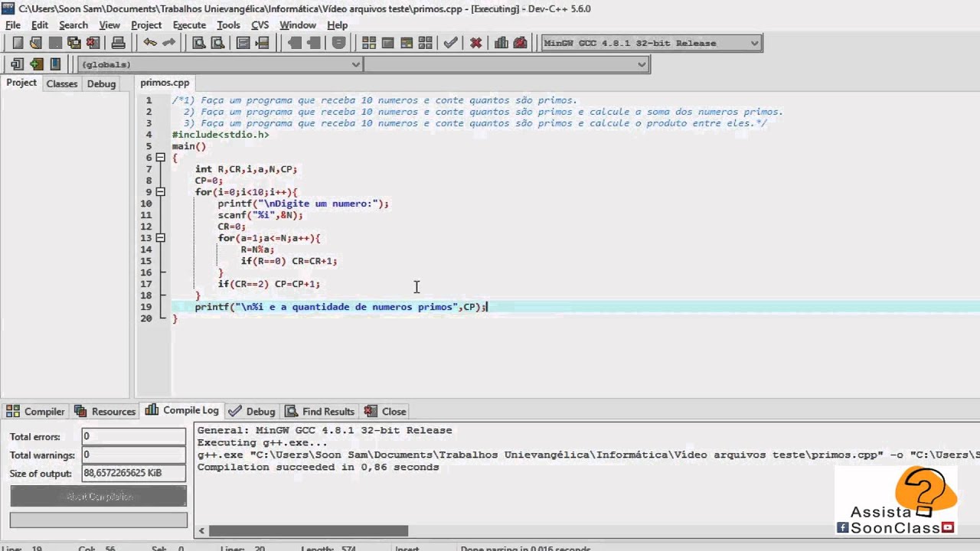The width and height of the screenshot is (980, 551).
Task: Switch to the bottom Debug tab
Action: pyautogui.click(x=252, y=411)
